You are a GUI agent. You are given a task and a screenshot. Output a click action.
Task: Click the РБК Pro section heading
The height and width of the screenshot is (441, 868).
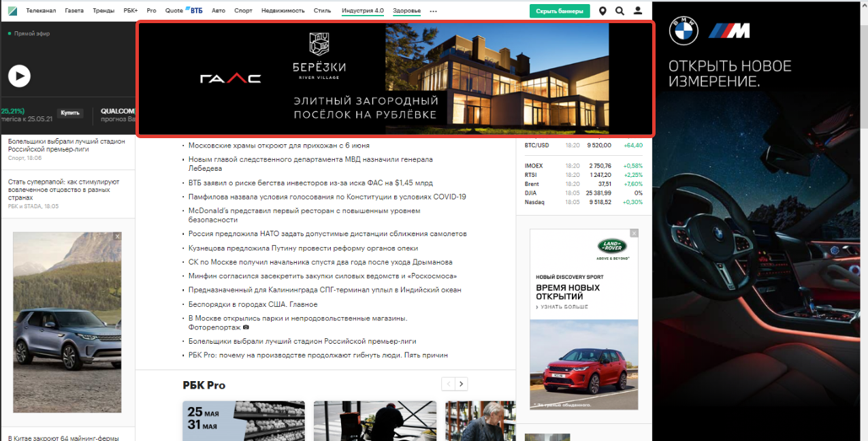tap(204, 385)
